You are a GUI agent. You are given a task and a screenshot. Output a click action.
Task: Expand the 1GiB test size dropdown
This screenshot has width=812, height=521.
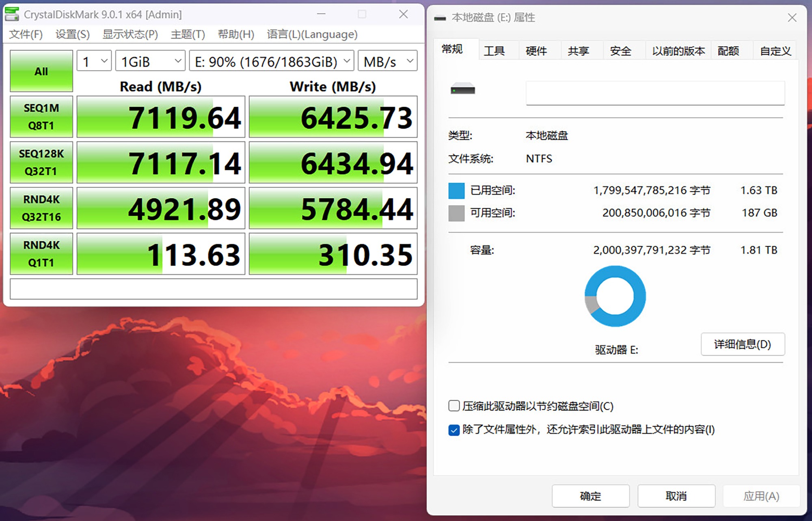coord(150,61)
